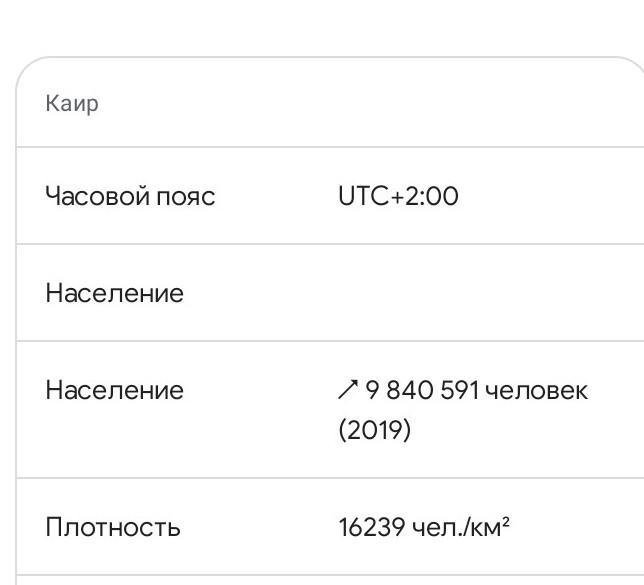Click the UTC prefix of the time zone
The height and width of the screenshot is (585, 644).
point(362,196)
